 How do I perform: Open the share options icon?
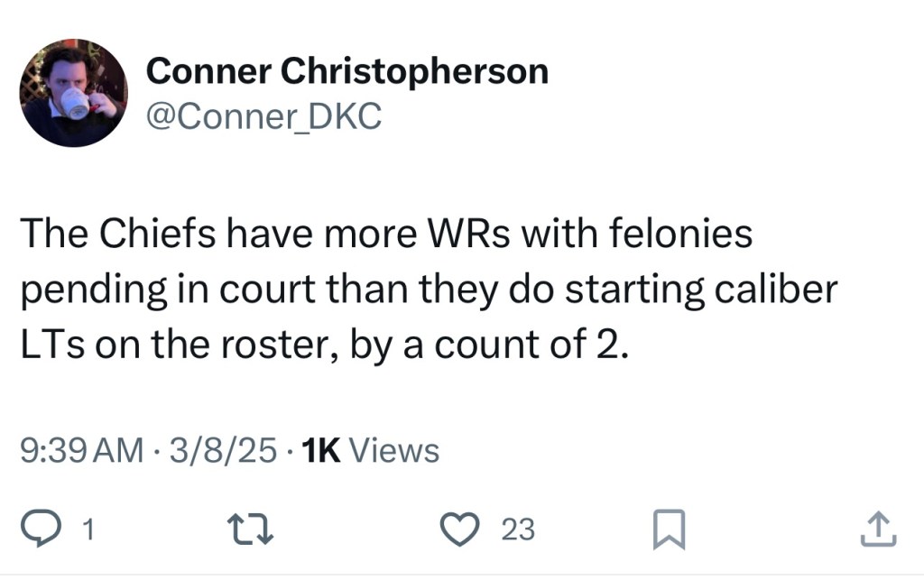(877, 529)
